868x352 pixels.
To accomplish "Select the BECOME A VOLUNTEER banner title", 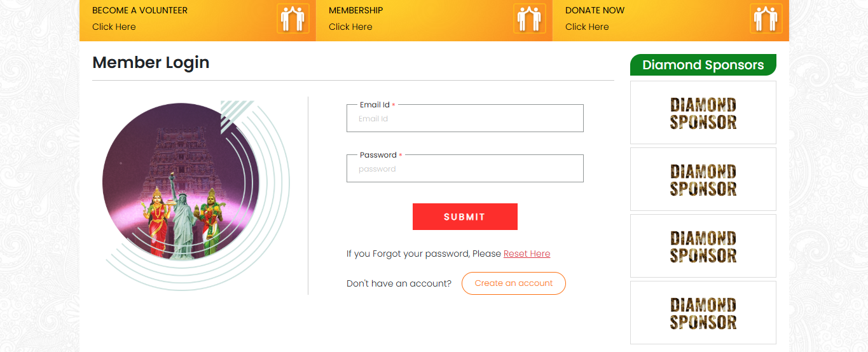I will coord(140,10).
